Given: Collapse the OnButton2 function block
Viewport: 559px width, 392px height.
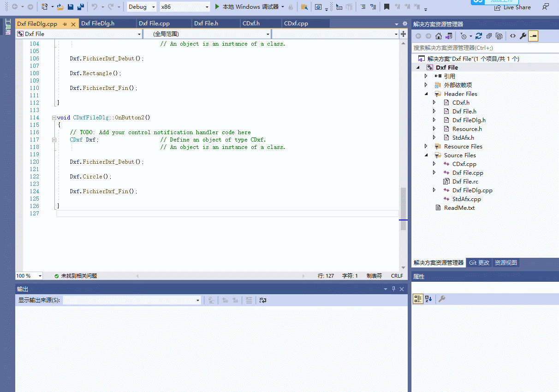Looking at the screenshot, I should [x=54, y=118].
